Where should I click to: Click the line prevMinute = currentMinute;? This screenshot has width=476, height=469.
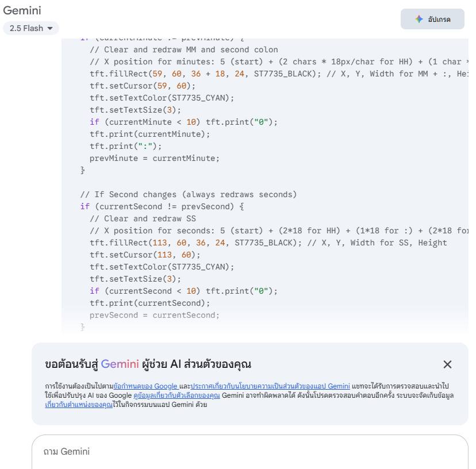point(155,159)
